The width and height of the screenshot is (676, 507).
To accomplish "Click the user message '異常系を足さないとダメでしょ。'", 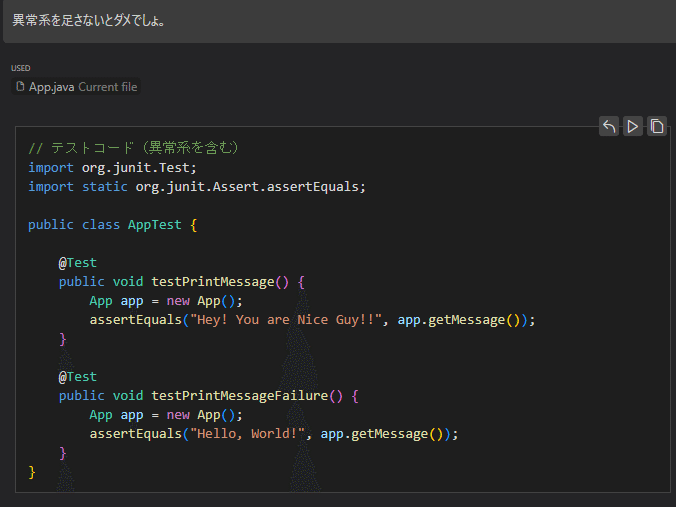I will tap(89, 20).
